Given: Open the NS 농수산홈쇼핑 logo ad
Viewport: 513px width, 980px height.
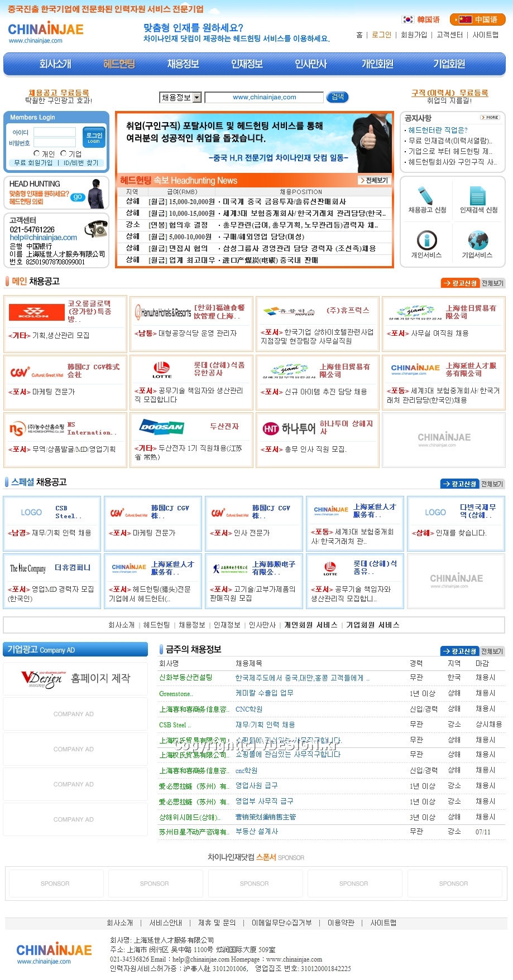Looking at the screenshot, I should (36, 428).
